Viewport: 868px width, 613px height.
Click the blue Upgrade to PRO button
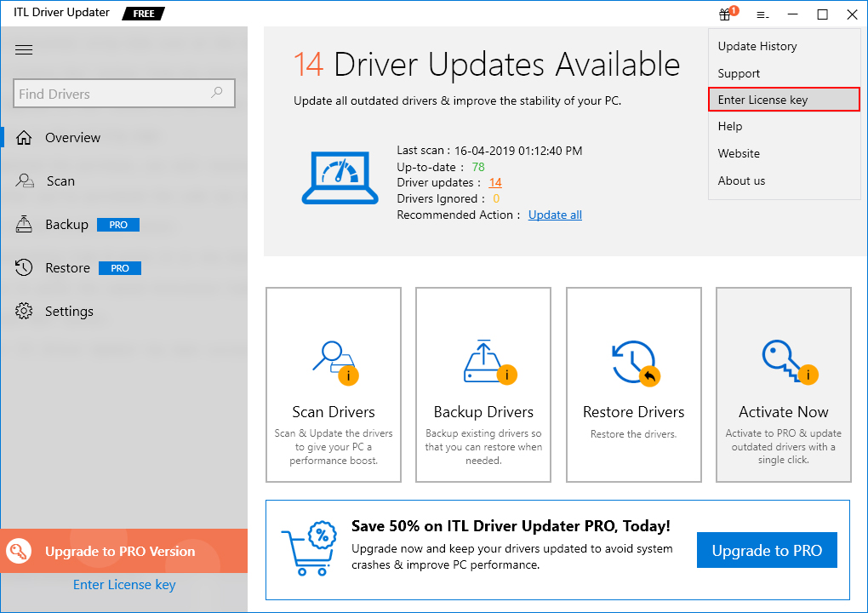pyautogui.click(x=767, y=550)
